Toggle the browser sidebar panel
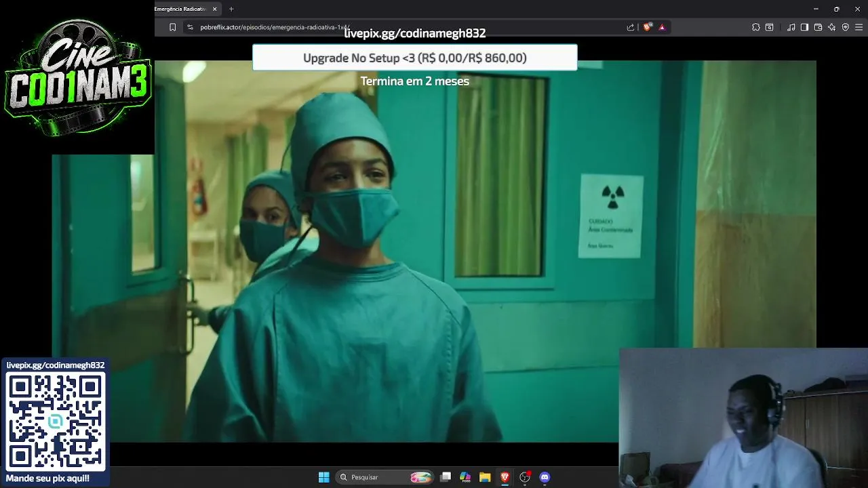The image size is (868, 488). pos(804,27)
